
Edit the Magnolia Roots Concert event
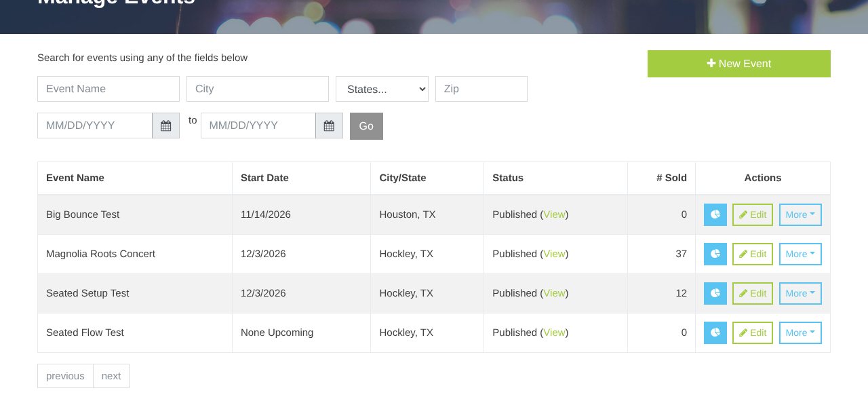(753, 254)
